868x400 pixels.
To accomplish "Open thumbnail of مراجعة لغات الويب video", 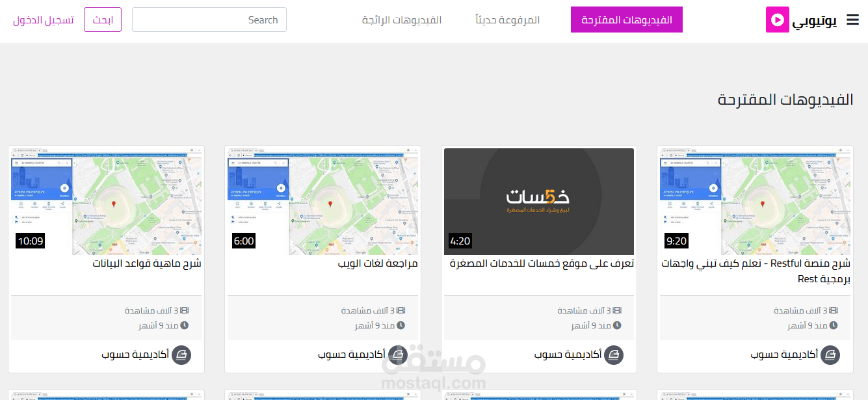I will click(x=322, y=202).
